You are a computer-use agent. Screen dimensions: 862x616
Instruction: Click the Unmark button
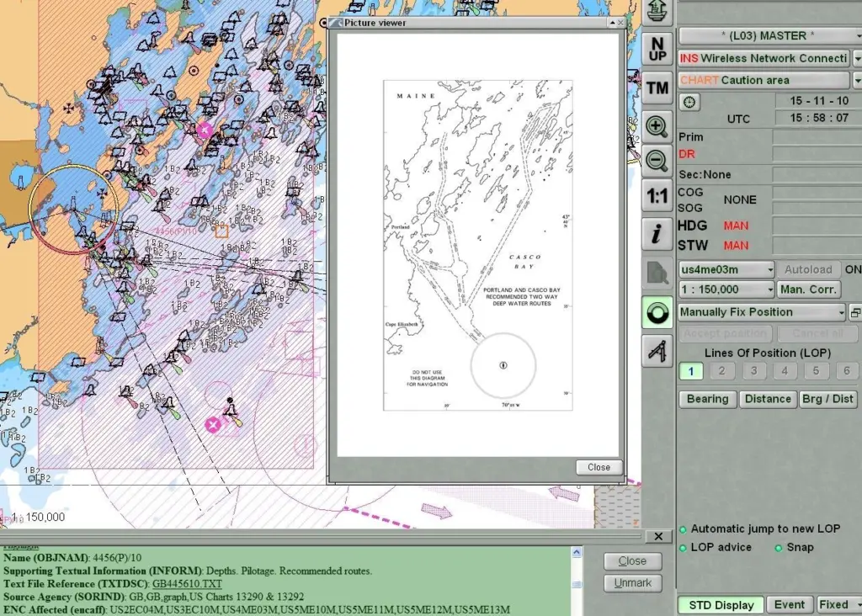(x=632, y=583)
